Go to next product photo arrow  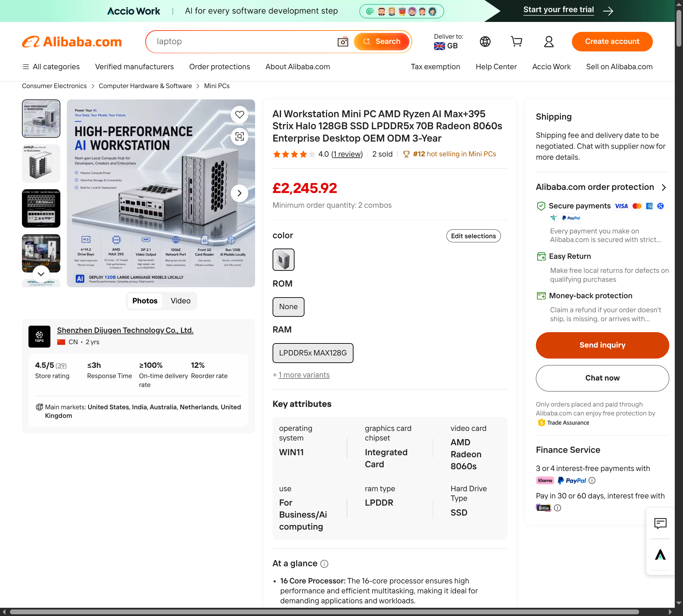239,193
